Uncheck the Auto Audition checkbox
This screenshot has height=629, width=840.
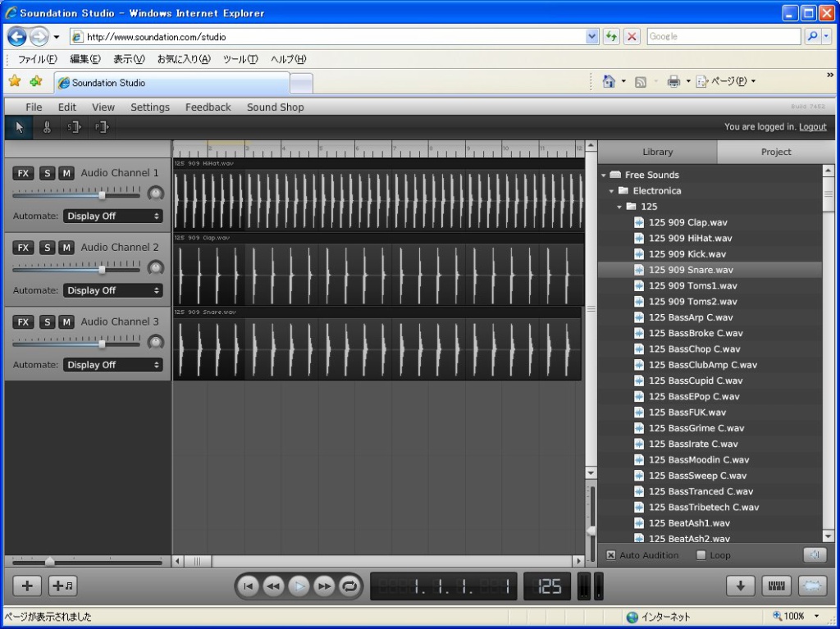click(x=610, y=555)
